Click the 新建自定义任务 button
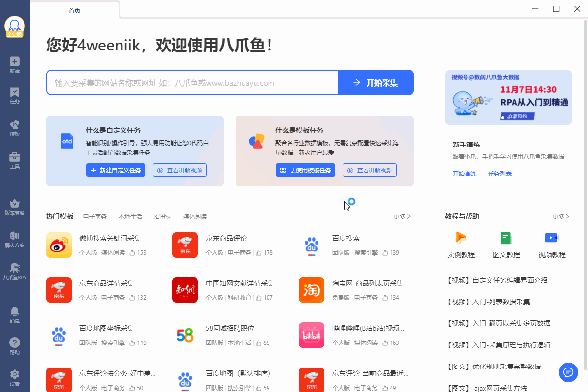 [x=116, y=170]
